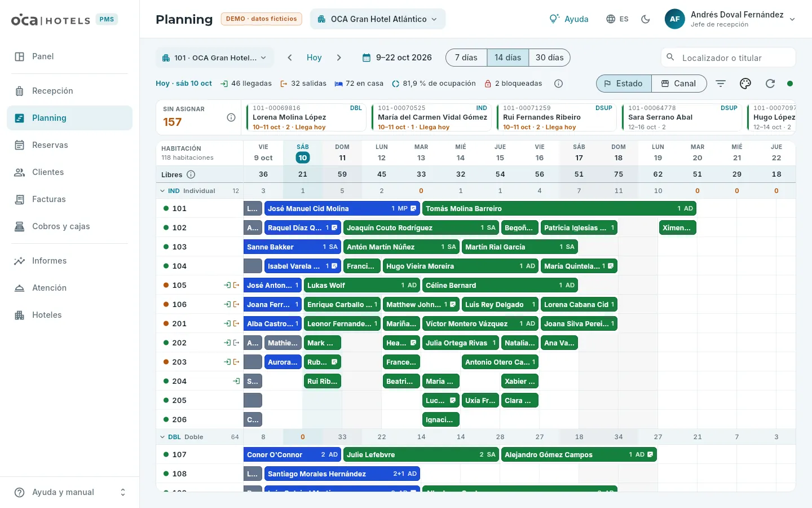Screen dimensions: 812x508
Task: Select Alejandro Gómez Campos booking
Action: click(x=579, y=454)
